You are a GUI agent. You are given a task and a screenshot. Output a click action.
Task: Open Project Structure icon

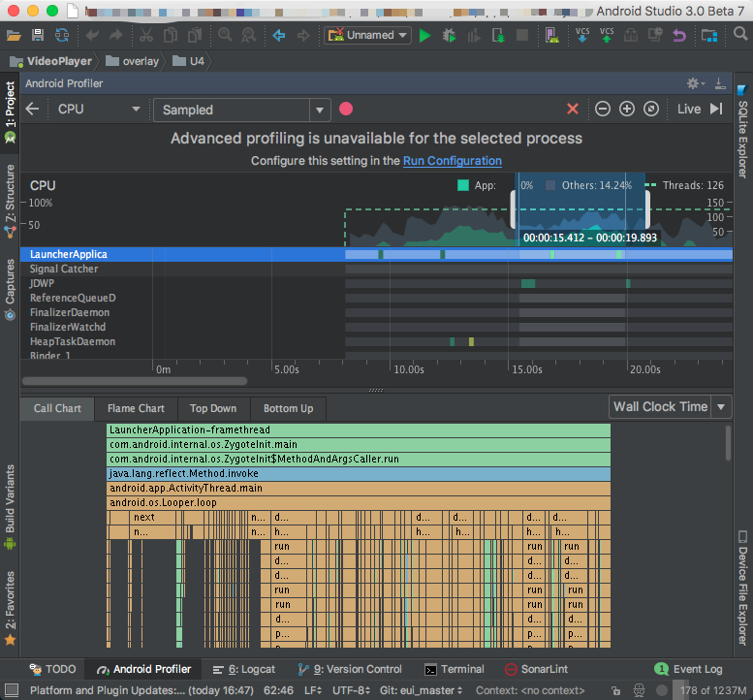[x=708, y=35]
